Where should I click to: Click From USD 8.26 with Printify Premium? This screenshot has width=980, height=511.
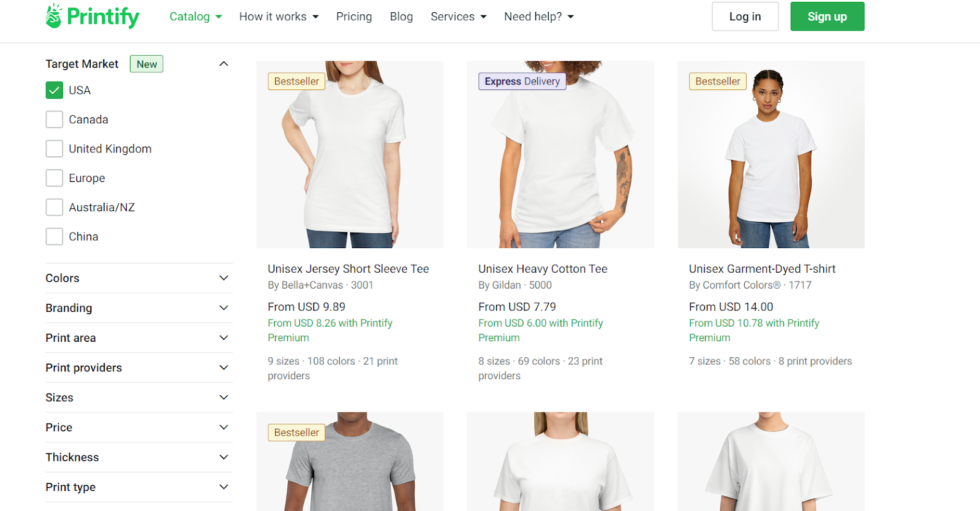point(330,330)
